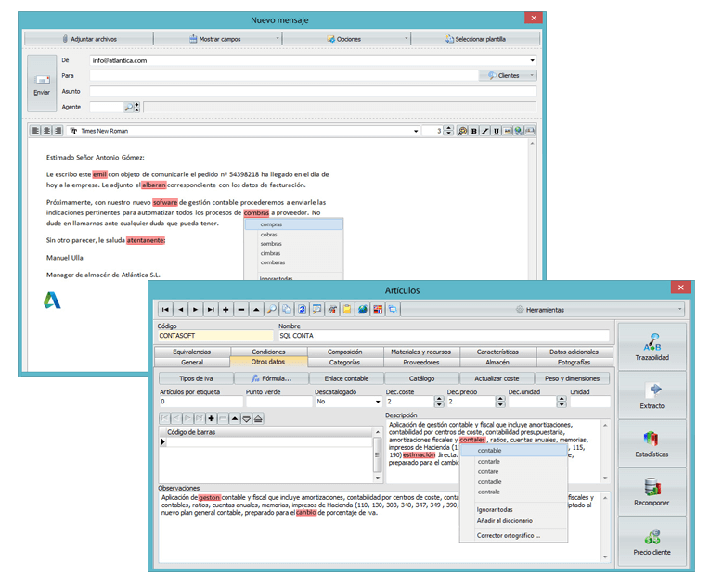
Task: Click the Recomponer database icon
Action: (652, 492)
